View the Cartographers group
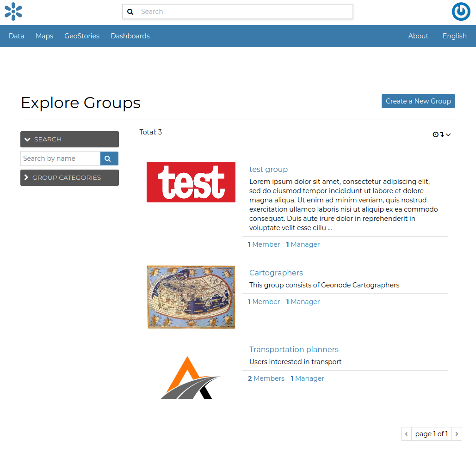The width and height of the screenshot is (476, 451). 276,273
